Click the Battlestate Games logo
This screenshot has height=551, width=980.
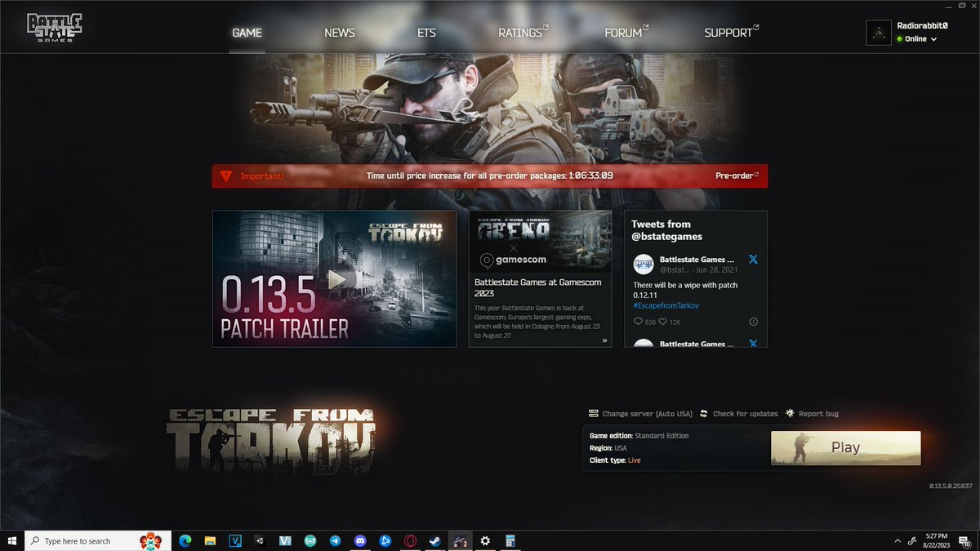point(54,27)
